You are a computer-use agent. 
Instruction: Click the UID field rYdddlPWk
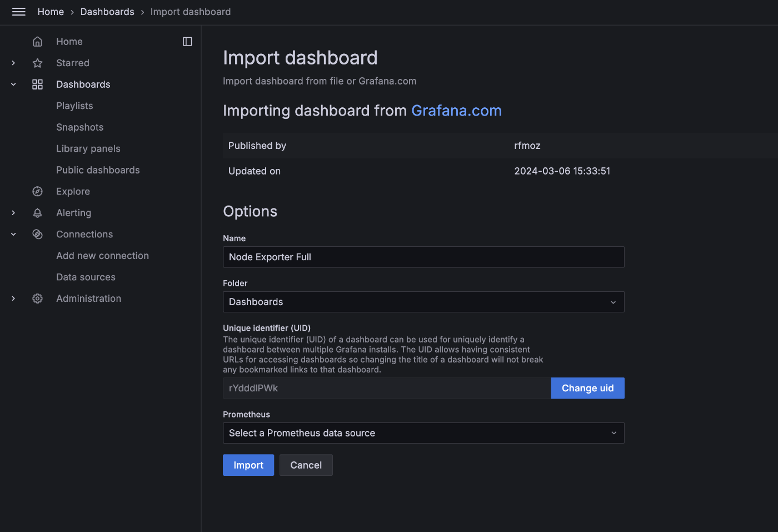point(387,388)
